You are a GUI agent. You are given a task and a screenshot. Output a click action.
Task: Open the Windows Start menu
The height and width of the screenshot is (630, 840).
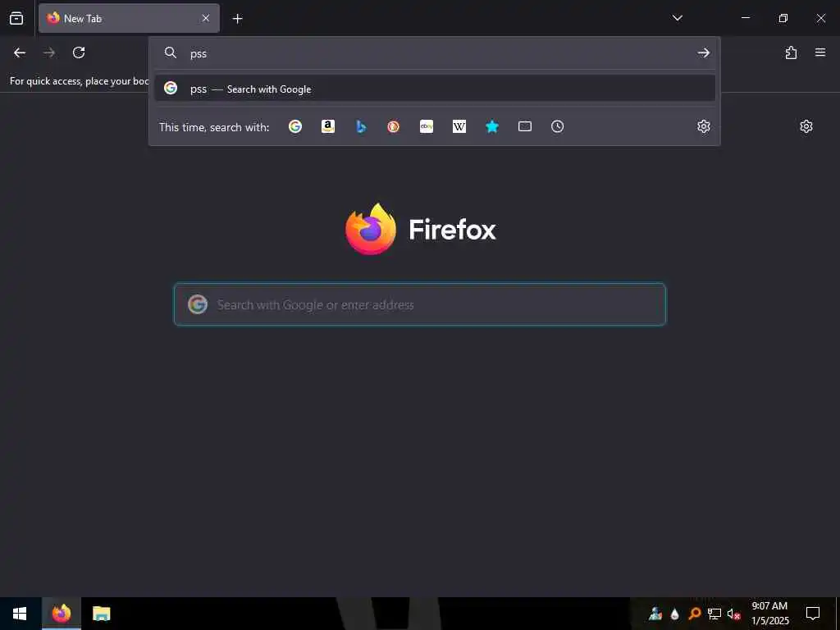pyautogui.click(x=20, y=614)
